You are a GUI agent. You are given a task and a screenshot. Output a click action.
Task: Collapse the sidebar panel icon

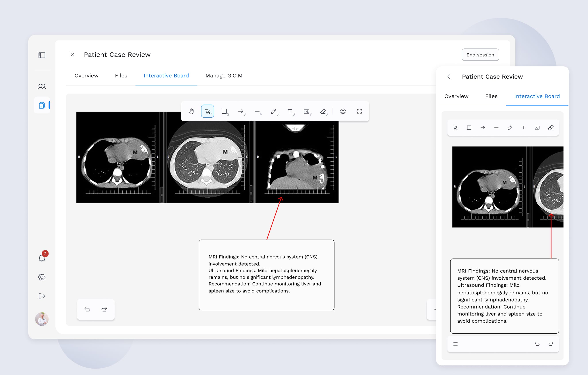42,55
